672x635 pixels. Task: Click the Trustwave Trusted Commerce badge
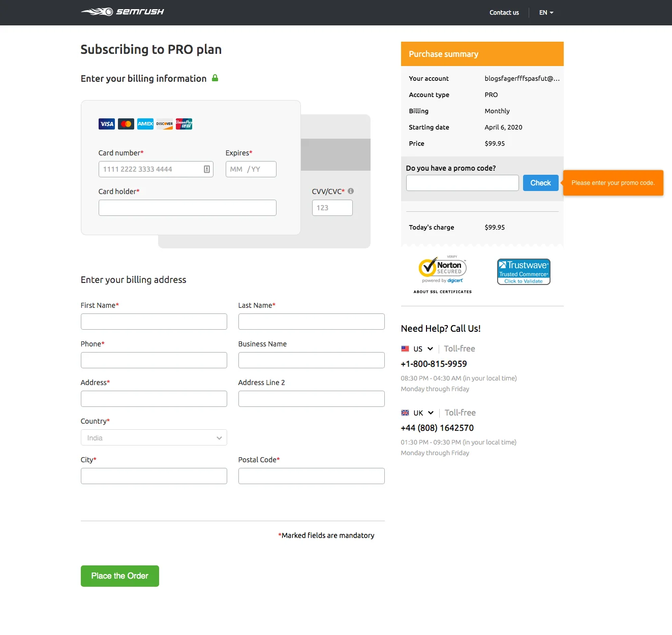coord(524,271)
